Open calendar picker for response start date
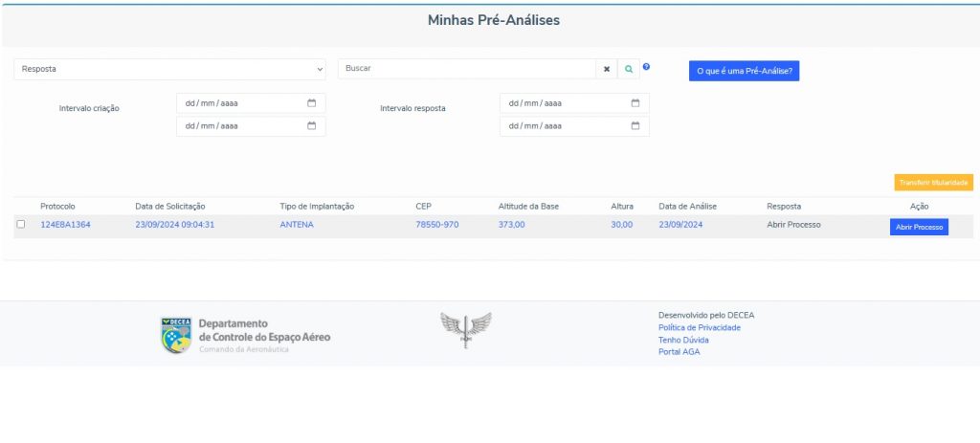The height and width of the screenshot is (443, 980). tap(635, 103)
